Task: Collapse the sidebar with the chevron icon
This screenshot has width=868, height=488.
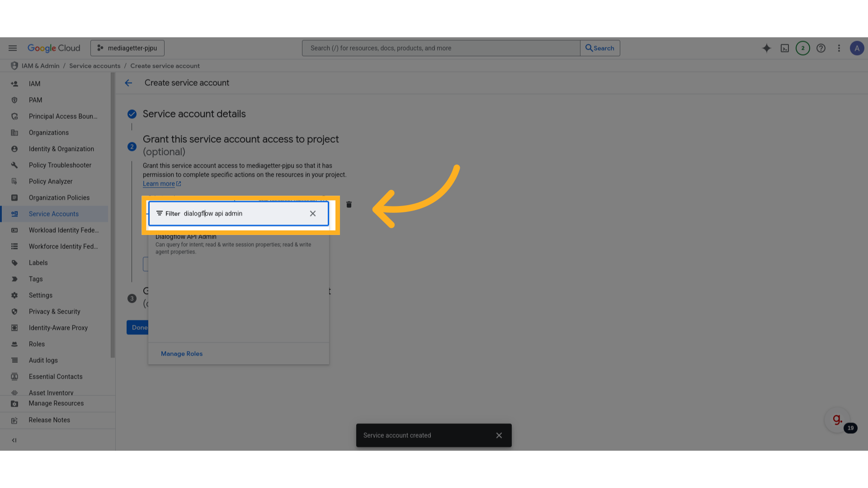Action: tap(14, 440)
